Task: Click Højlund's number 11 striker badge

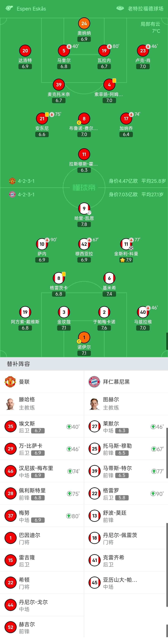Action: point(84,154)
